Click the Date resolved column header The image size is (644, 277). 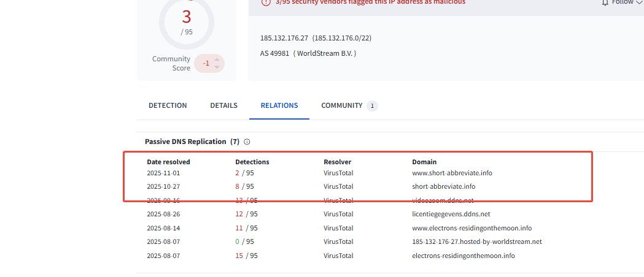(x=168, y=162)
